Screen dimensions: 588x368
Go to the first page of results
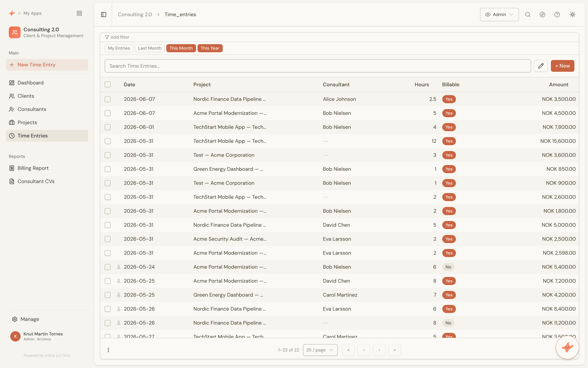pyautogui.click(x=348, y=350)
